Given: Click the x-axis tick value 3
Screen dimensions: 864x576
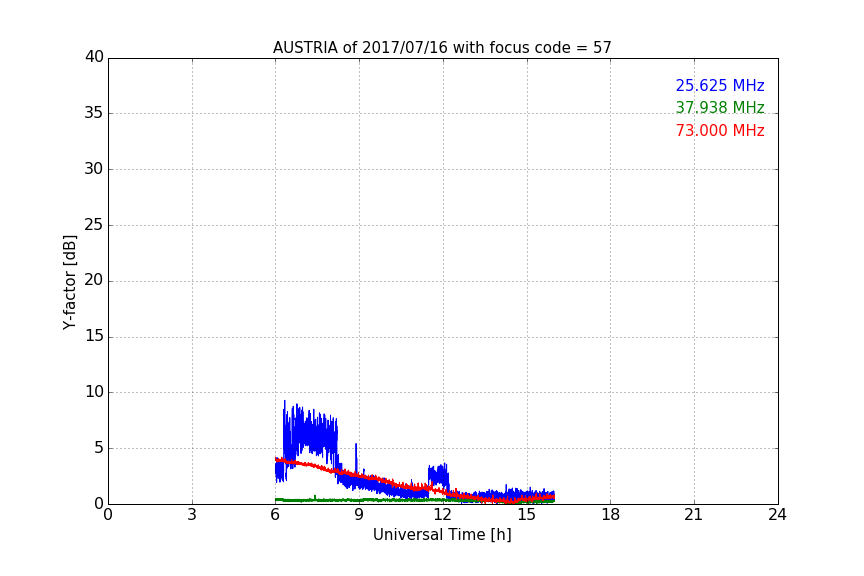Looking at the screenshot, I should click(x=192, y=515).
